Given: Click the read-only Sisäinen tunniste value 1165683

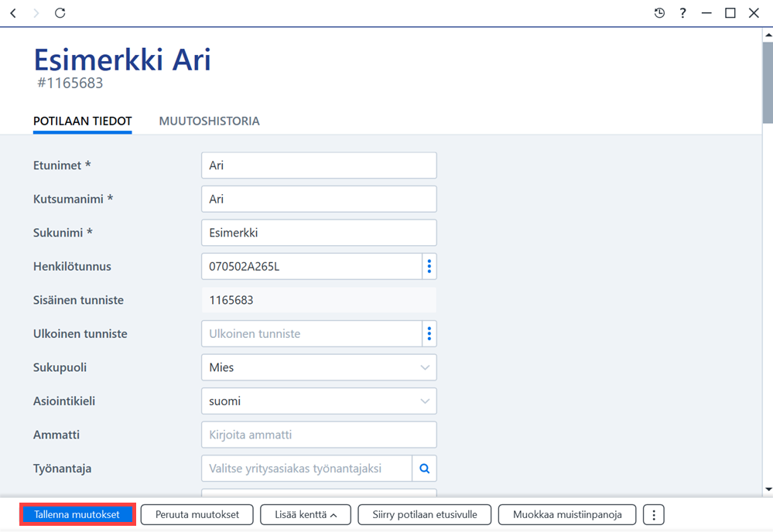Looking at the screenshot, I should tap(319, 300).
